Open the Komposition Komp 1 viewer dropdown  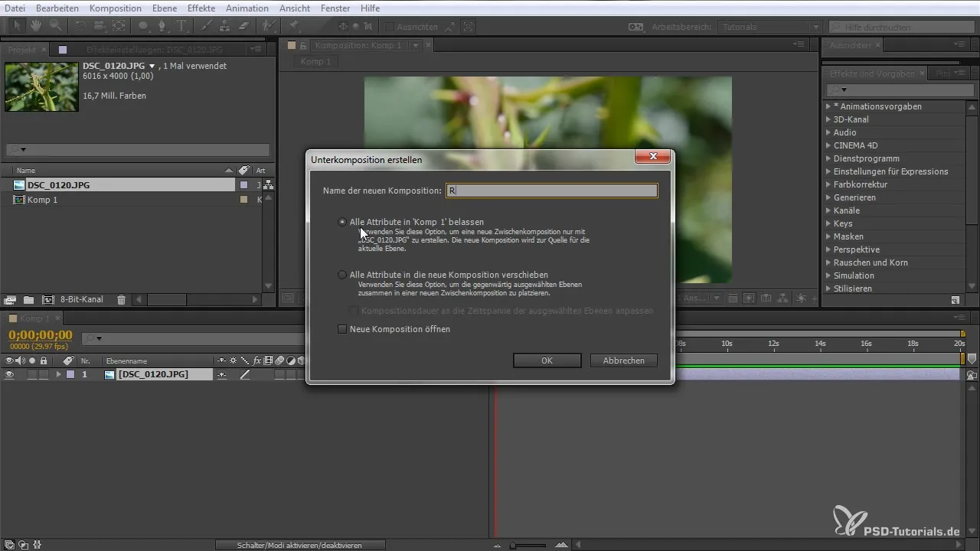[416, 46]
